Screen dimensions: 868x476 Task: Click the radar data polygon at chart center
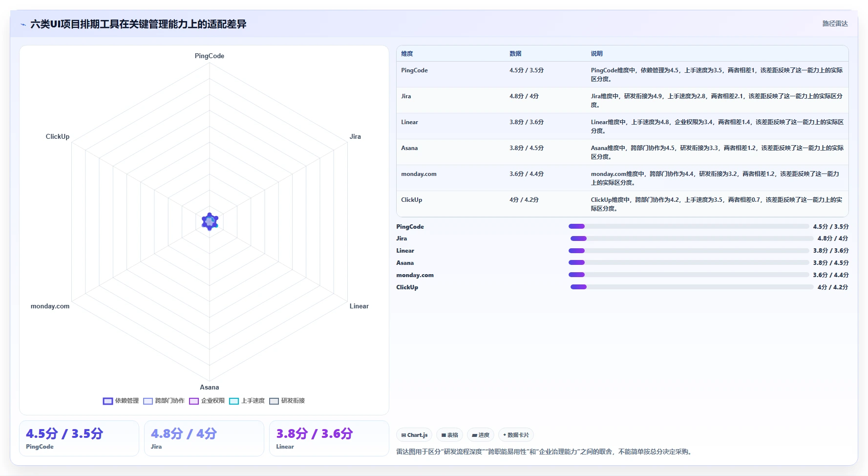pos(210,222)
